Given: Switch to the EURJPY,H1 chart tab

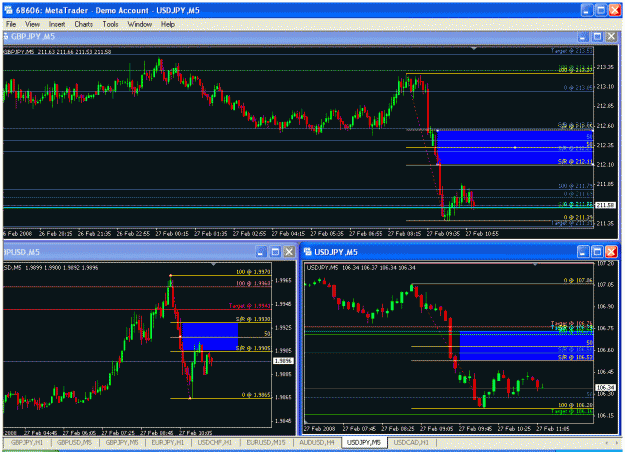Looking at the screenshot, I should [168, 442].
